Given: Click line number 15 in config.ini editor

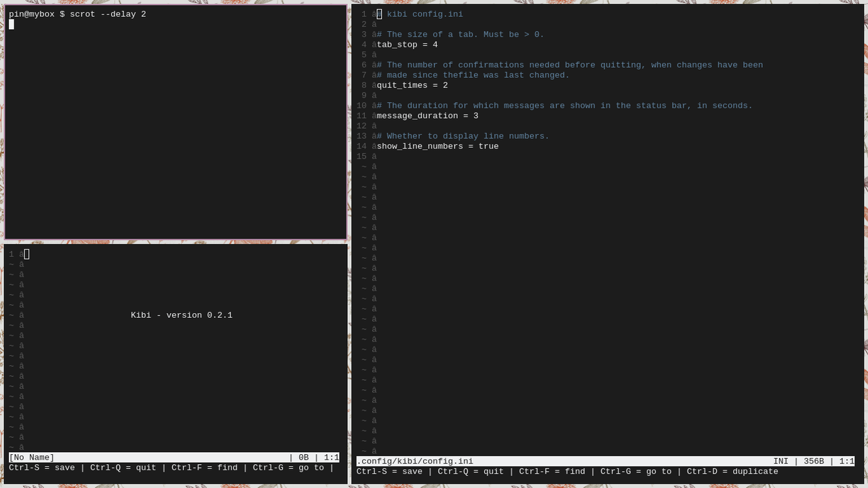Looking at the screenshot, I should coord(361,157).
